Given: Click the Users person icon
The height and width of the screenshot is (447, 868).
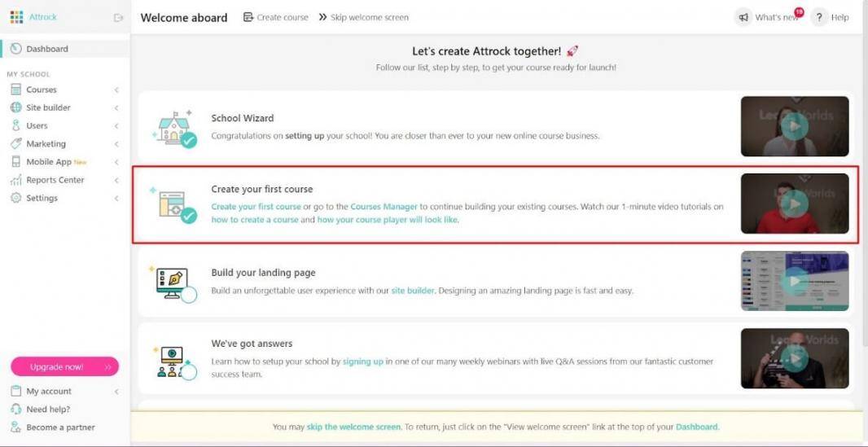Looking at the screenshot, I should pyautogui.click(x=16, y=125).
